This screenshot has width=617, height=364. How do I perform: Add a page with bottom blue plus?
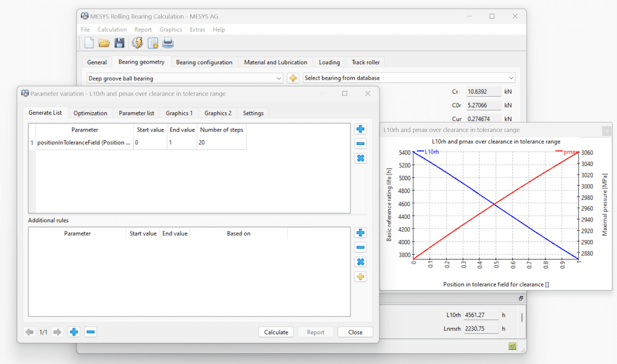point(74,332)
